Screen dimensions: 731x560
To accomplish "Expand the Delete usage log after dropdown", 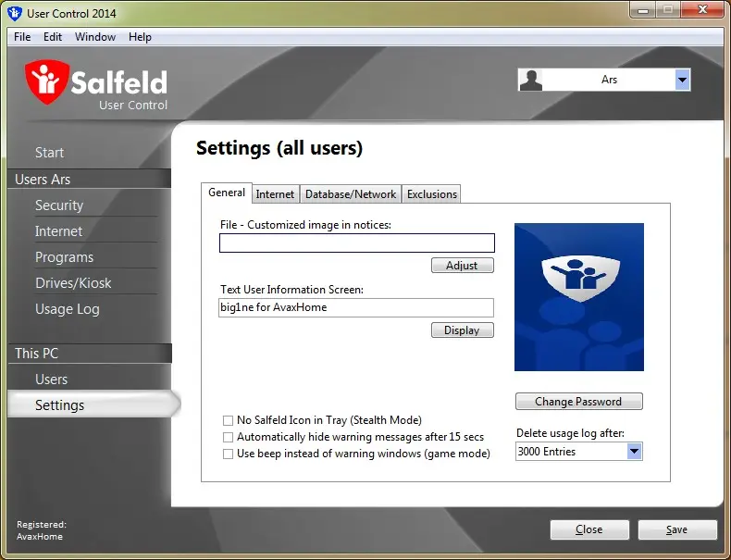I will pos(634,452).
